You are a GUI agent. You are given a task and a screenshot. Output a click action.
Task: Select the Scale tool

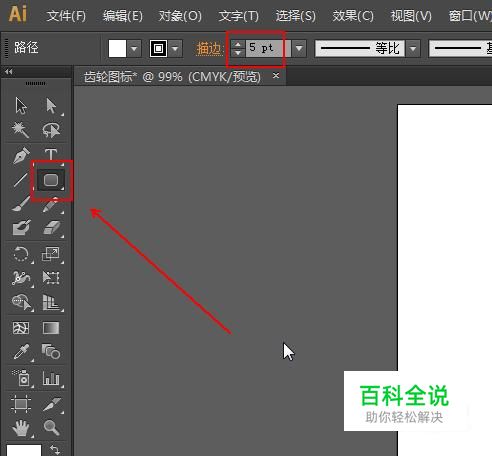(51, 254)
